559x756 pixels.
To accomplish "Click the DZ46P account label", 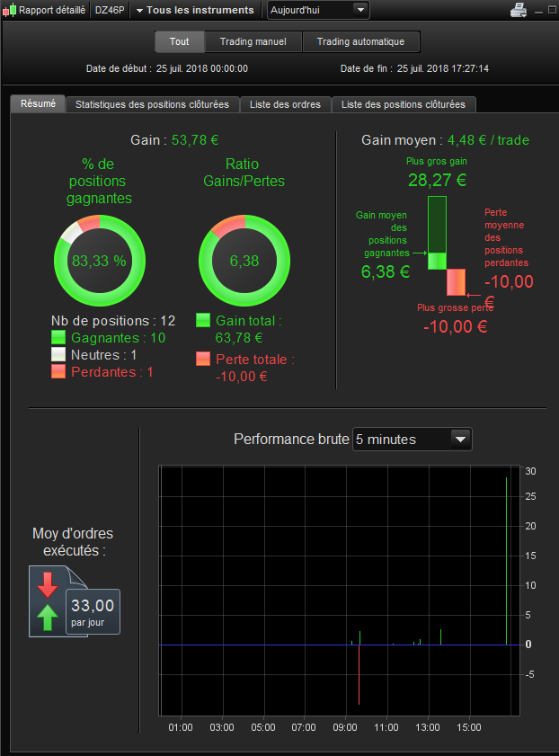I will coord(110,10).
